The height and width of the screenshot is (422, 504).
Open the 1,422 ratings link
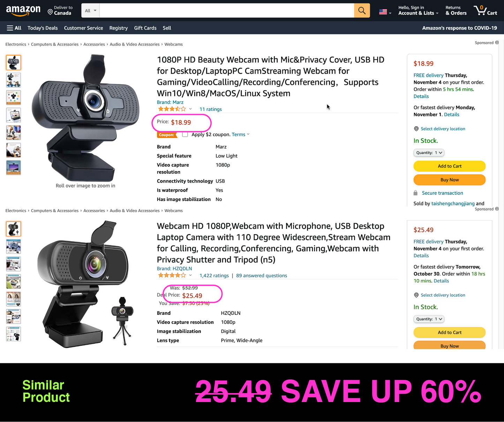214,275
